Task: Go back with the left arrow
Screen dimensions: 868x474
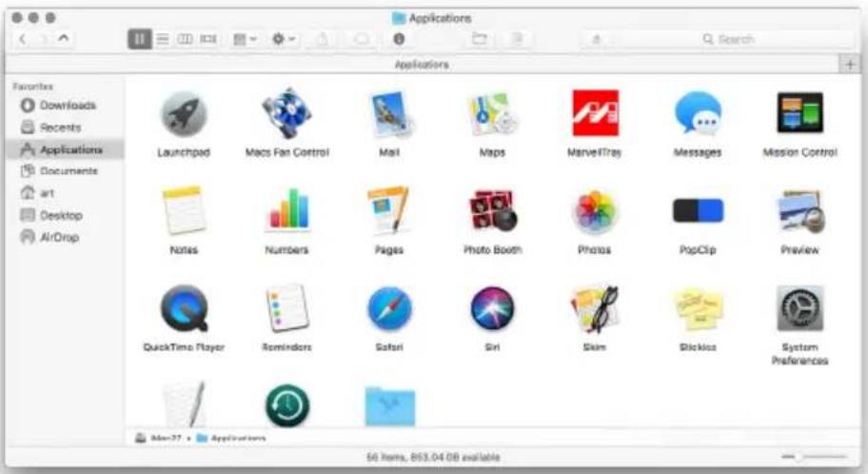Action: 22,39
